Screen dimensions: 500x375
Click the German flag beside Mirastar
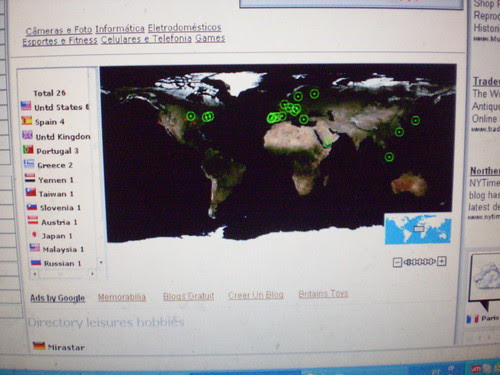[39, 346]
